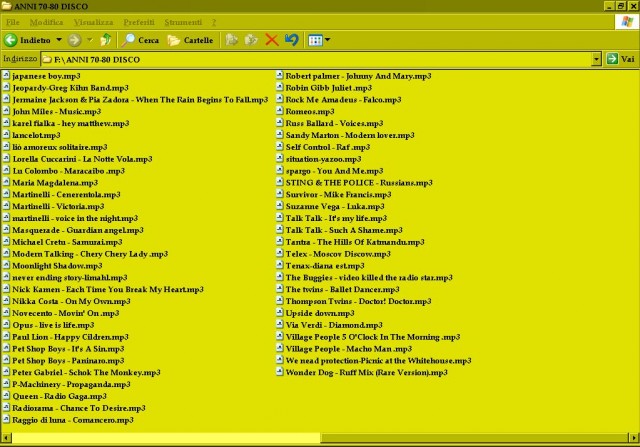Click the address field showing ANNI 70-80 DISCO

pyautogui.click(x=300, y=59)
